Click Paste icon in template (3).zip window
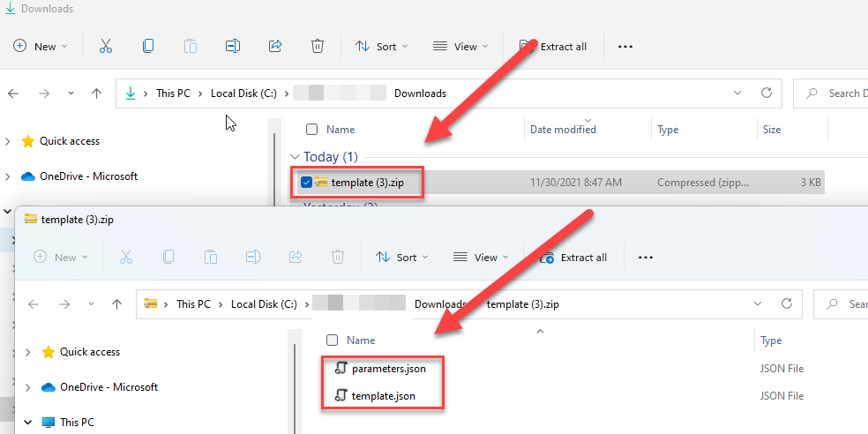The width and height of the screenshot is (868, 434). (210, 258)
